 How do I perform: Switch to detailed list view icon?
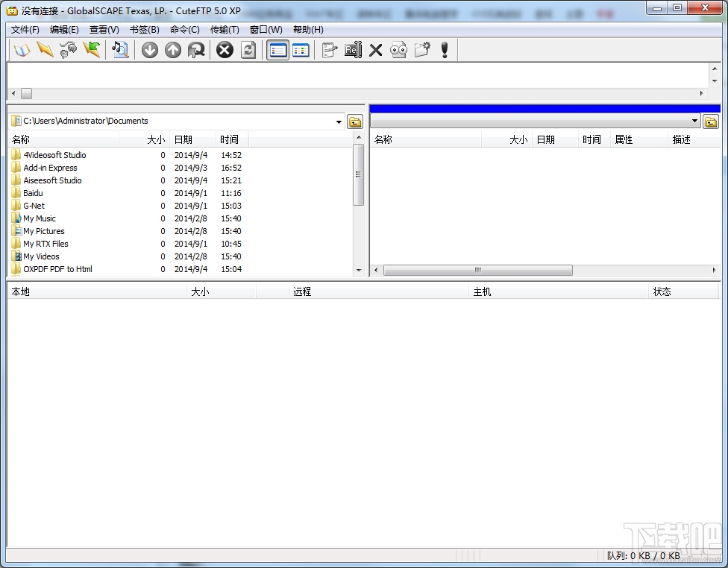277,50
